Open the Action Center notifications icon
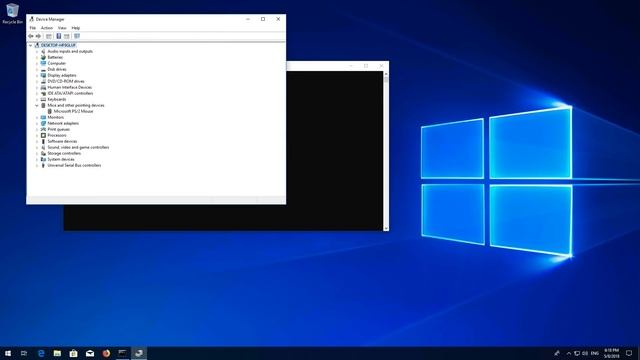 pos(629,353)
